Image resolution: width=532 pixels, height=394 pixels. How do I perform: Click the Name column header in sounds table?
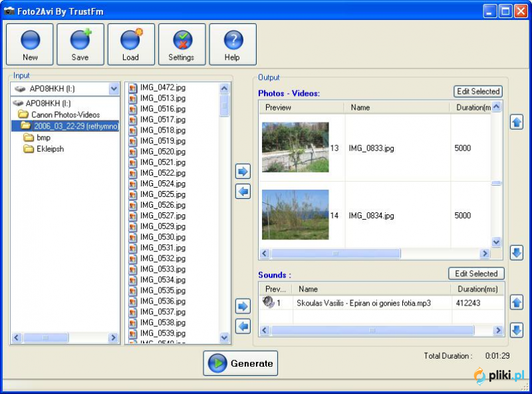(372, 289)
